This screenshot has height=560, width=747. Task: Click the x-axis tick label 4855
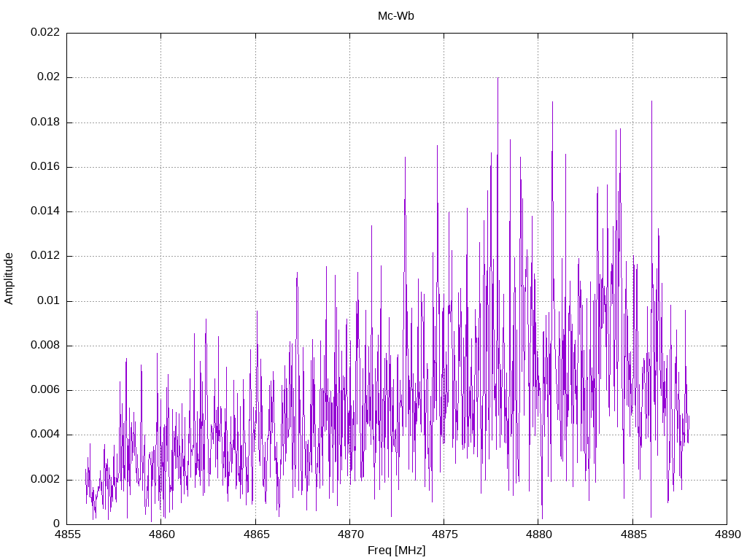[x=68, y=534]
